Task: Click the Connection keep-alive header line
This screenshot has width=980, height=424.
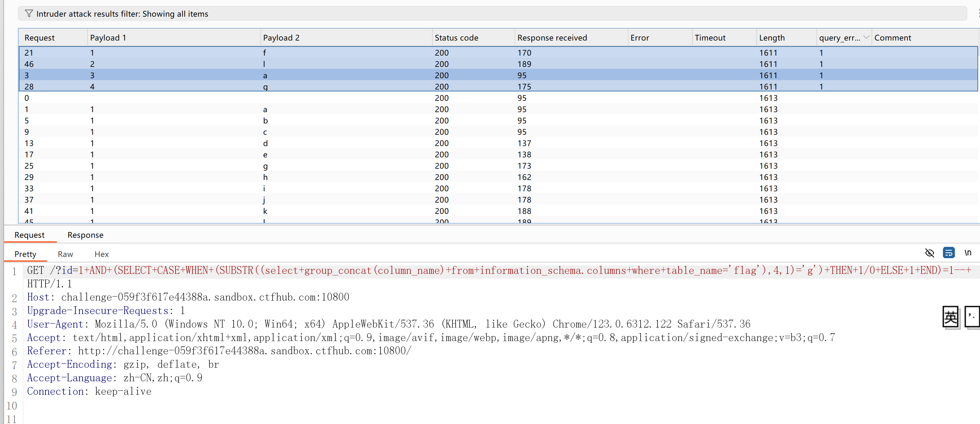Action: (89, 391)
